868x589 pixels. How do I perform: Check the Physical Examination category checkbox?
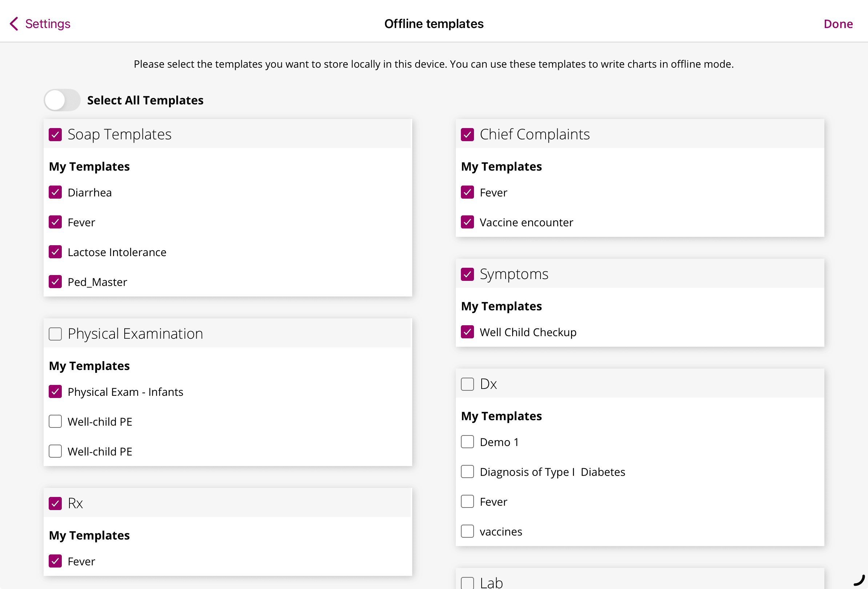55,334
